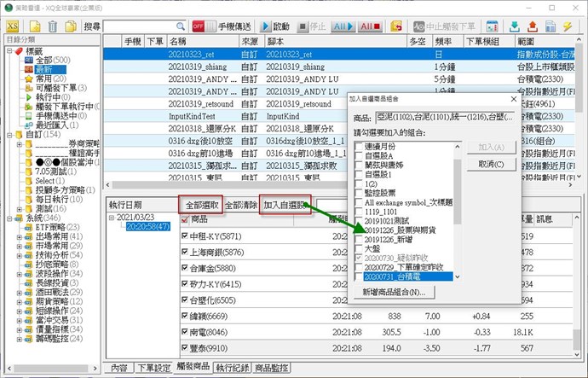Check the 監控股票 checkbox in dialog

coord(358,194)
